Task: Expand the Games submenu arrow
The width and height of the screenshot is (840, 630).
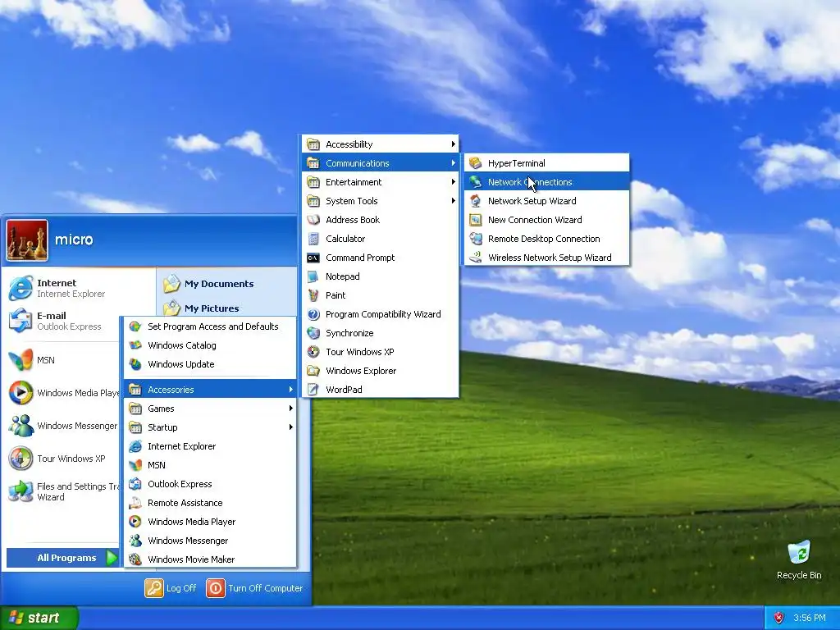Action: [x=291, y=409]
